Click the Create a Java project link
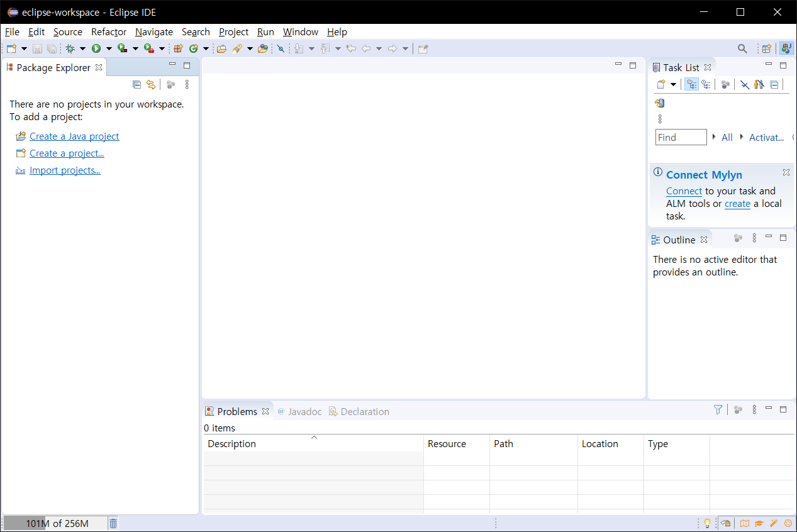The height and width of the screenshot is (532, 797). [x=74, y=136]
